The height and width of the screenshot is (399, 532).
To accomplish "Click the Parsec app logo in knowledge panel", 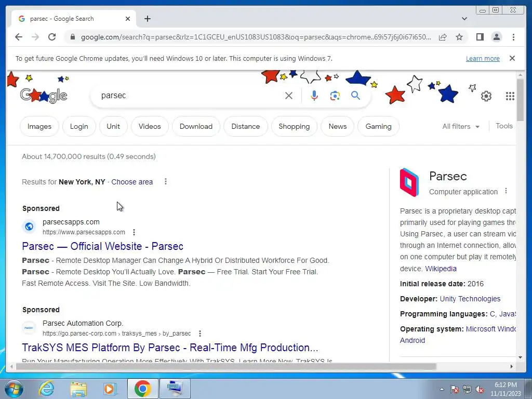I will pyautogui.click(x=409, y=182).
